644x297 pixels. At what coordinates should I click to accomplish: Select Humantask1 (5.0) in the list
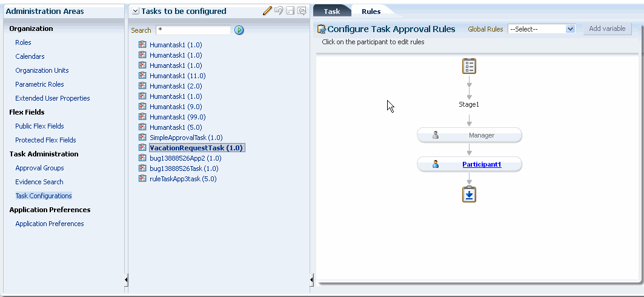point(176,127)
